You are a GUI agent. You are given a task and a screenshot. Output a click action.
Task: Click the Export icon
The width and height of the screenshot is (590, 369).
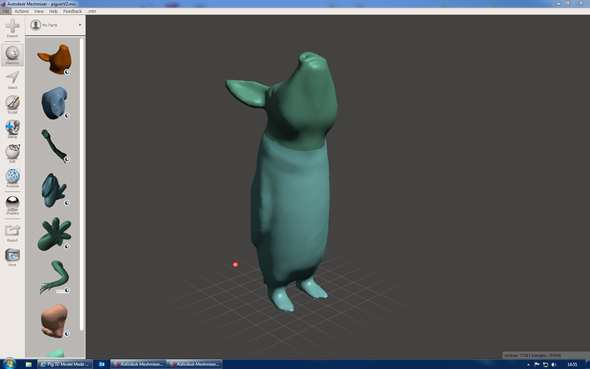12,233
